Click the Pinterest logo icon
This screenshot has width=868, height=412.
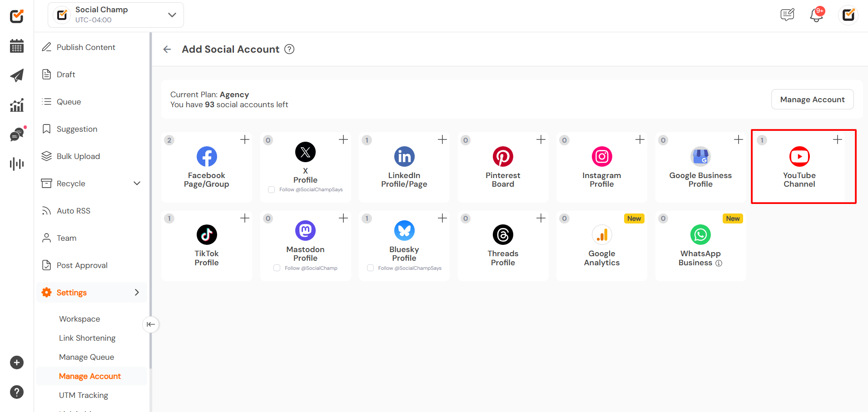tap(503, 157)
